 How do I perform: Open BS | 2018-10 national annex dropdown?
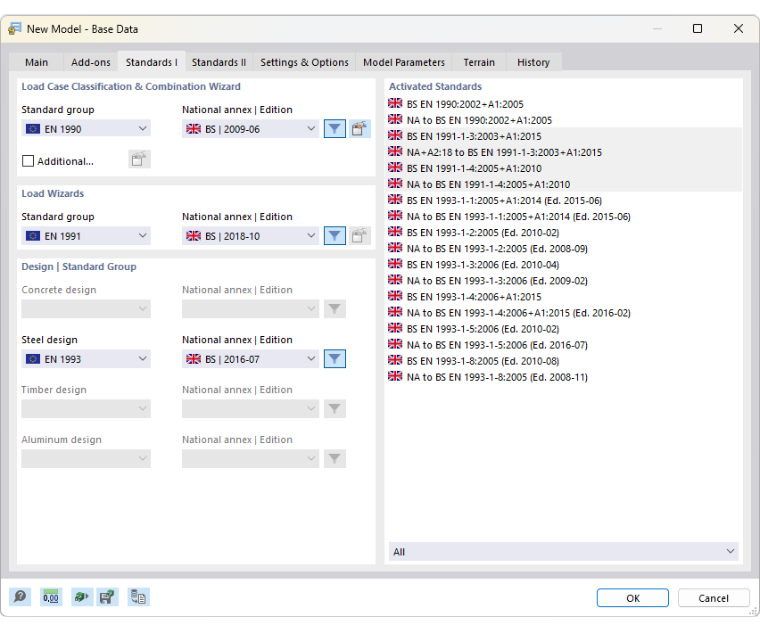251,236
